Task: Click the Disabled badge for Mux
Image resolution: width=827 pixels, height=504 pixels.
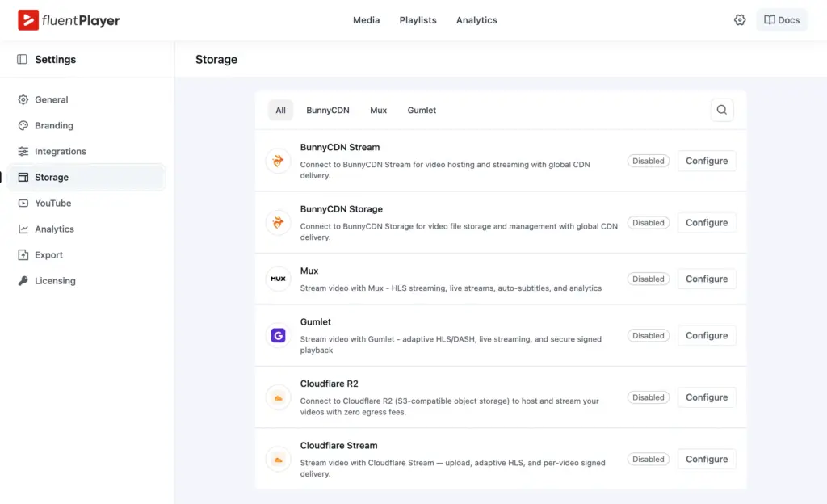Action: 649,279
